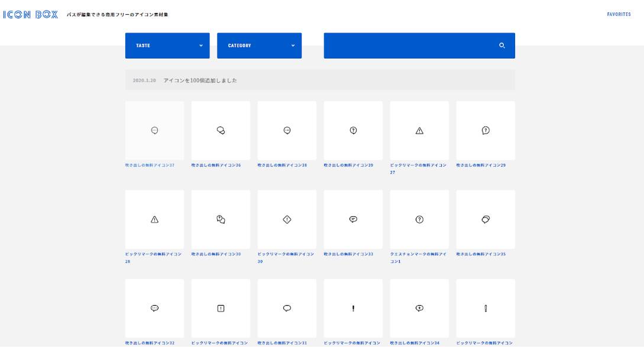Click warning triangle icon ビックリマークの無料アイコン28
The height and width of the screenshot is (347, 644).
pyautogui.click(x=154, y=219)
